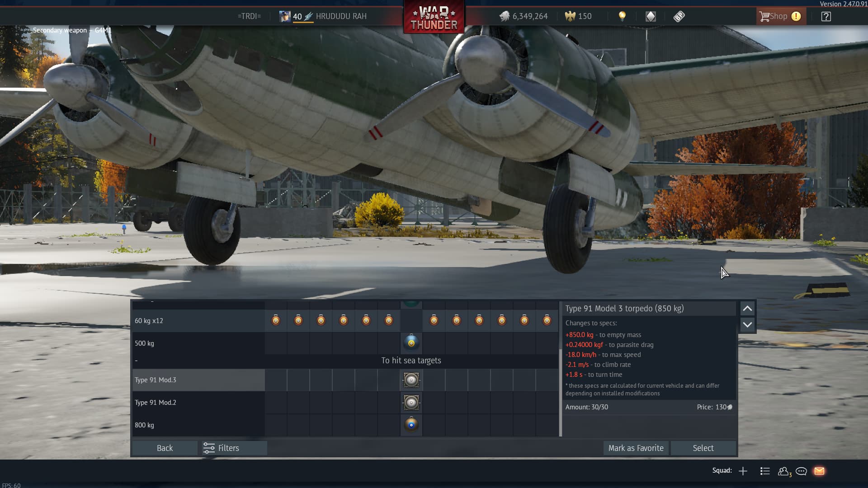Open the Filters button
The image size is (868, 488).
point(234,448)
